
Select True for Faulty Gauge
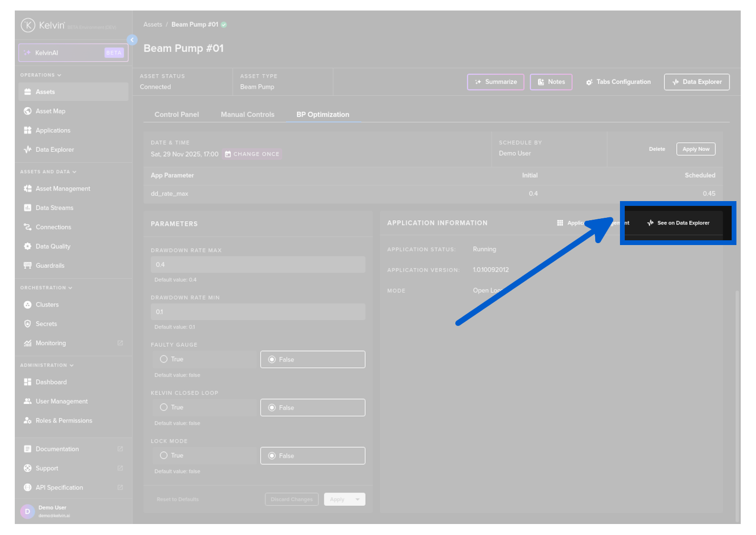tap(164, 359)
